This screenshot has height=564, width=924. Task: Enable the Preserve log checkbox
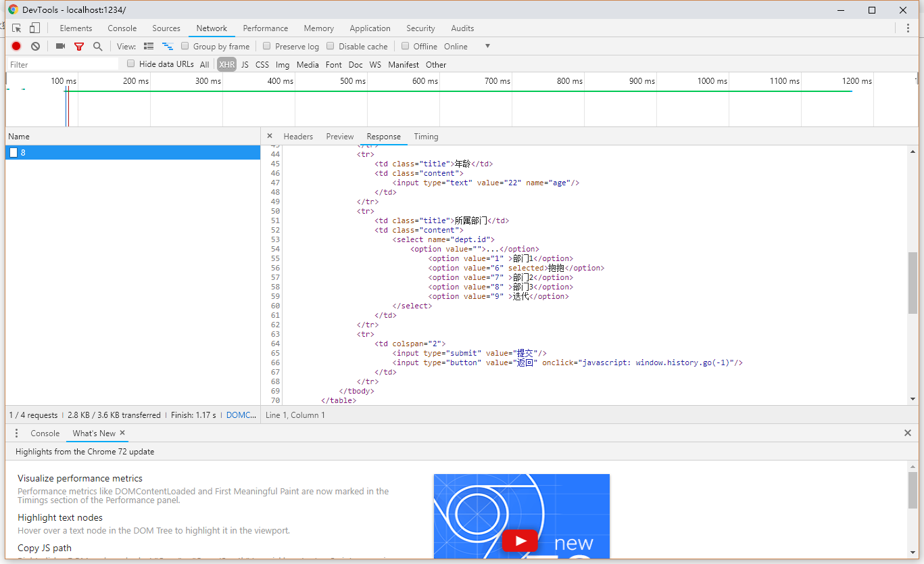coord(267,46)
